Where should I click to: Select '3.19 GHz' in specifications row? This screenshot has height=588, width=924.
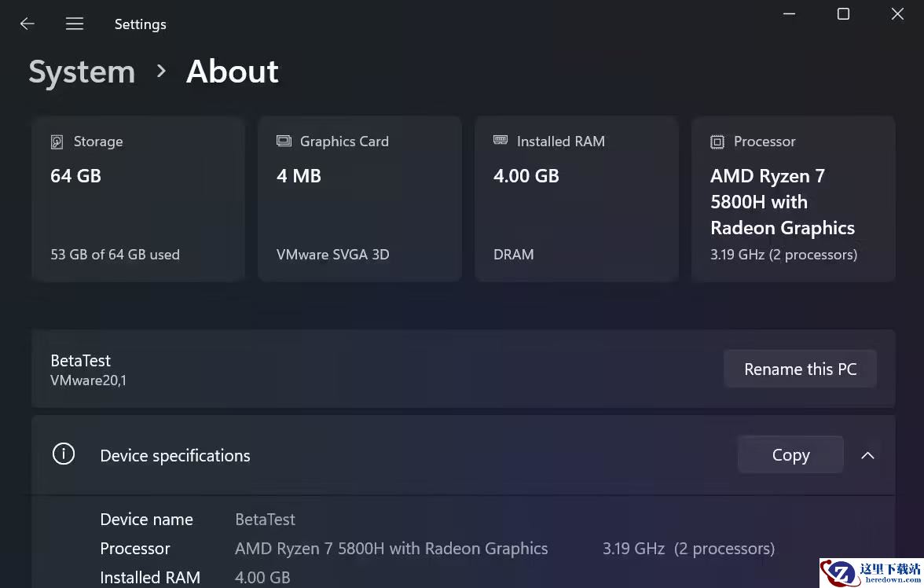click(x=633, y=549)
